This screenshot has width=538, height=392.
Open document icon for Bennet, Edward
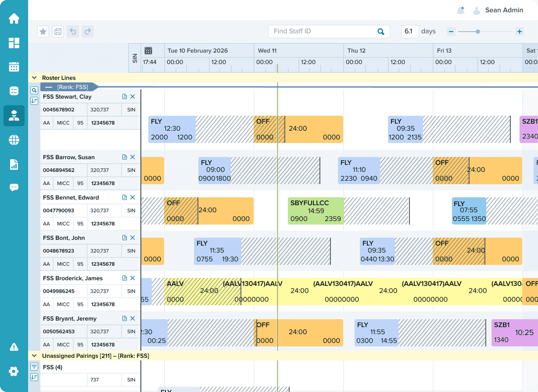[125, 197]
